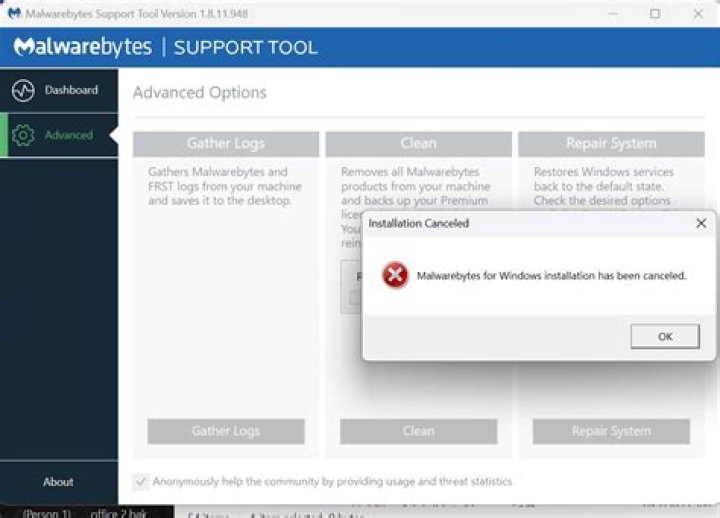Open the About section in sidebar
This screenshot has height=518, width=720.
click(58, 482)
